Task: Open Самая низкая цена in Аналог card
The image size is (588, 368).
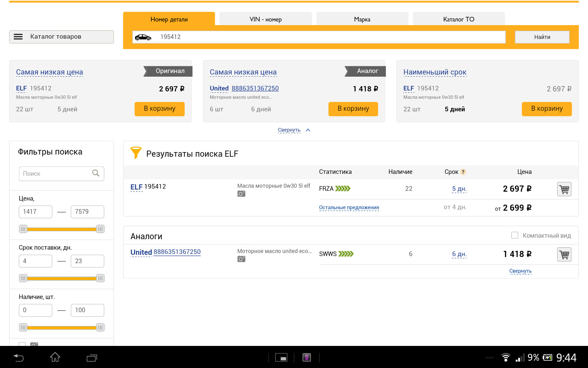Action: [x=243, y=72]
